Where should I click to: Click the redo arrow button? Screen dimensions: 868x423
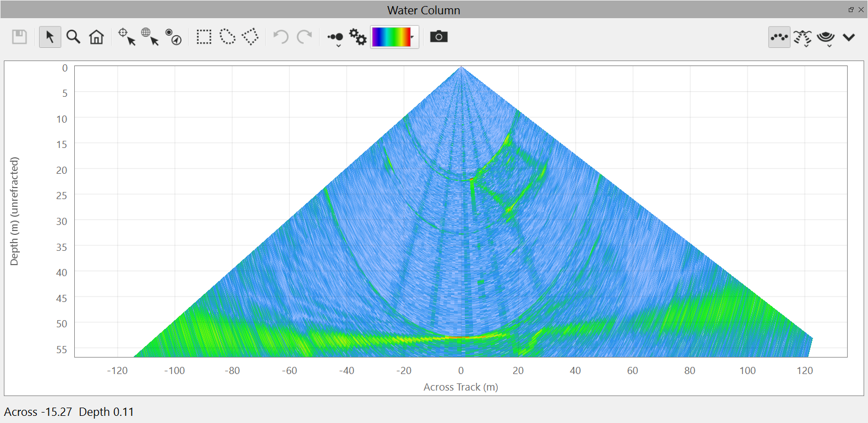coord(304,37)
